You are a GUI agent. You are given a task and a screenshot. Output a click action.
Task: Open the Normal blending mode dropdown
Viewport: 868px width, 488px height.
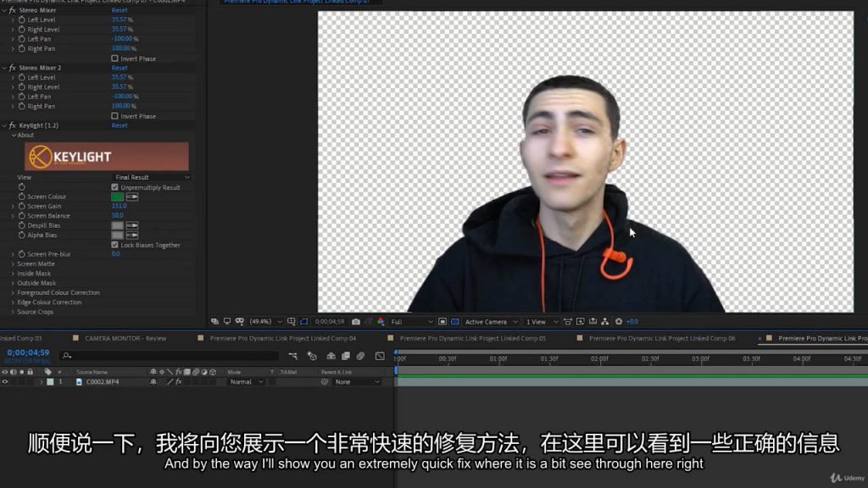(x=247, y=382)
